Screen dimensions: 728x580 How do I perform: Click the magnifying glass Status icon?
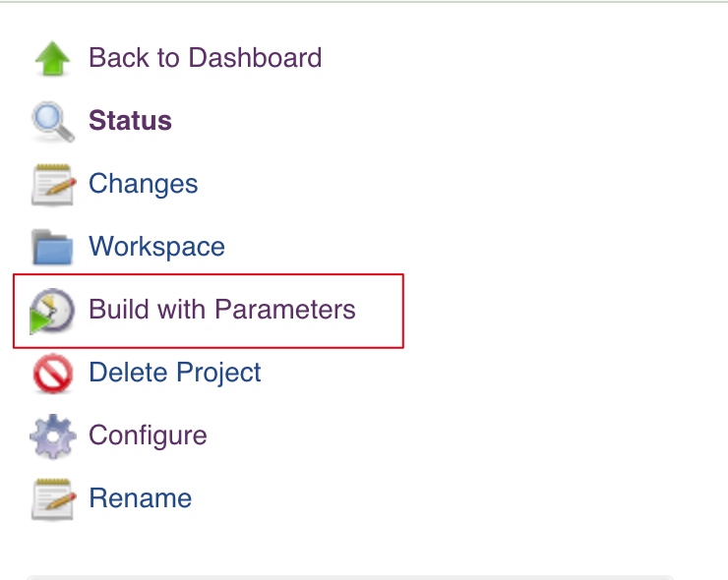(52, 122)
